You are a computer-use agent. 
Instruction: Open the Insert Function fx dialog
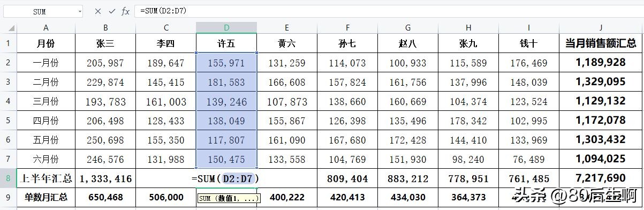coord(126,11)
